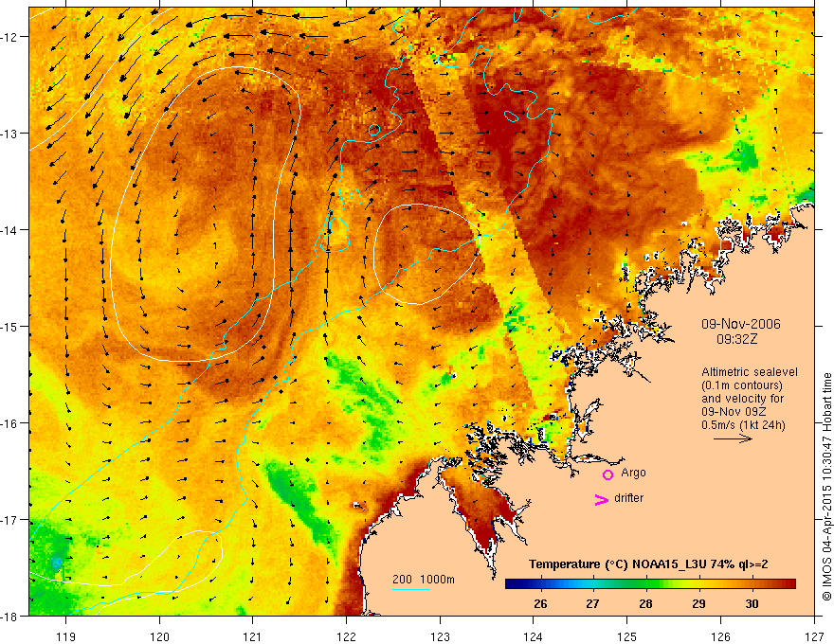Click the '124' longitude axis label
Viewport: 834px width, 644px height.
(x=533, y=636)
